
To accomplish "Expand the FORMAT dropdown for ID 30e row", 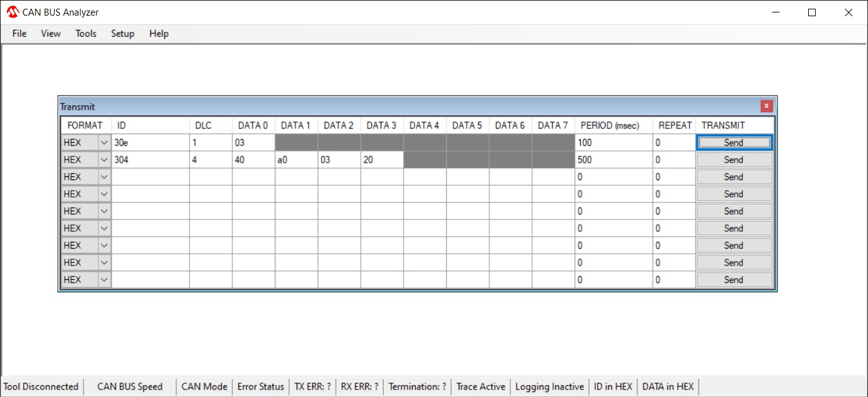I will [104, 143].
